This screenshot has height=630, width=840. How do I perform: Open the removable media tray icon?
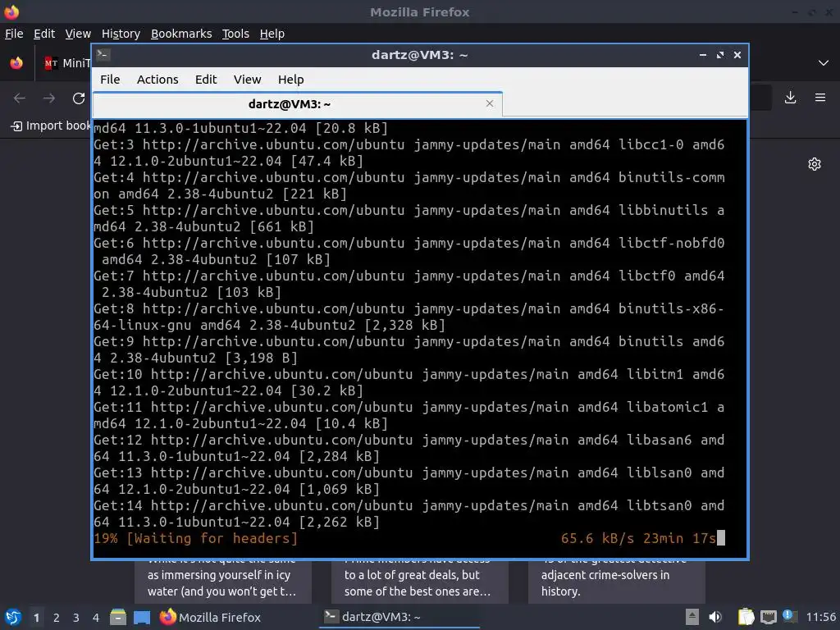[692, 617]
